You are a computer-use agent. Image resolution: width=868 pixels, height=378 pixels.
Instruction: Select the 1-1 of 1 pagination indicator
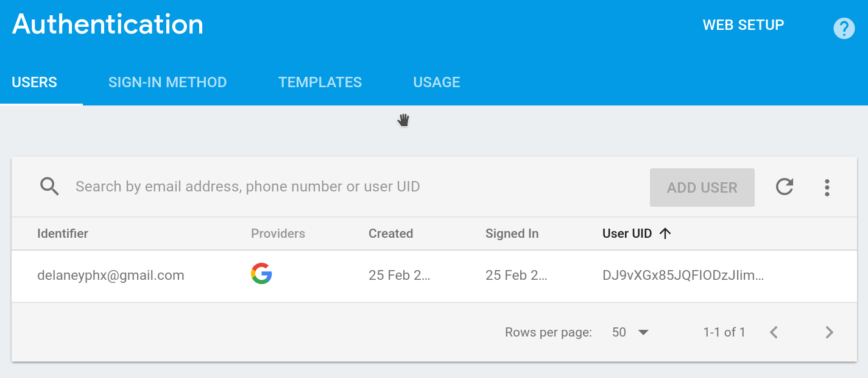724,332
